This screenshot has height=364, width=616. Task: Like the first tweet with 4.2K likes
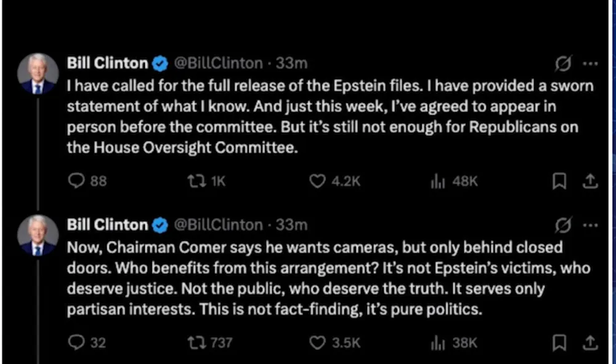coord(317,181)
